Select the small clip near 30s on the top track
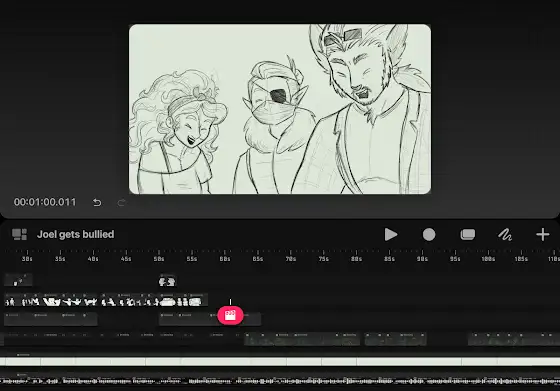This screenshot has height=391, width=560. click(18, 280)
